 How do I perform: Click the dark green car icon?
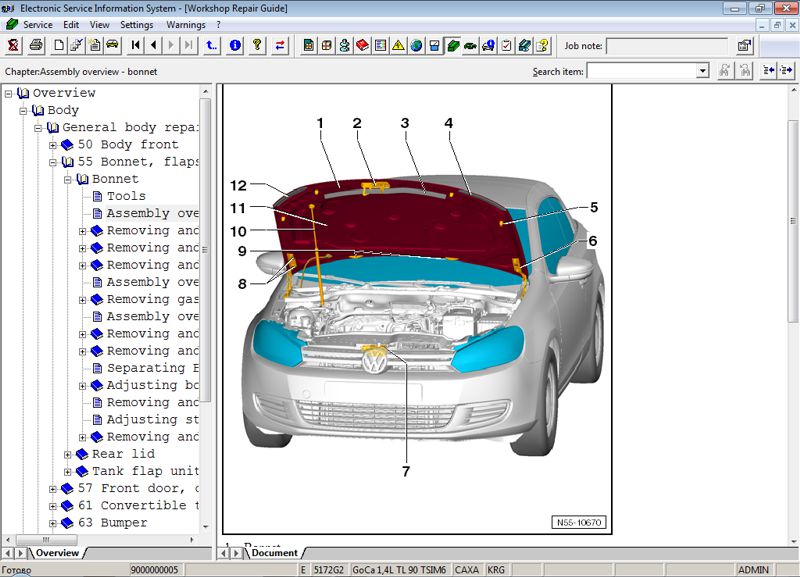[x=470, y=45]
